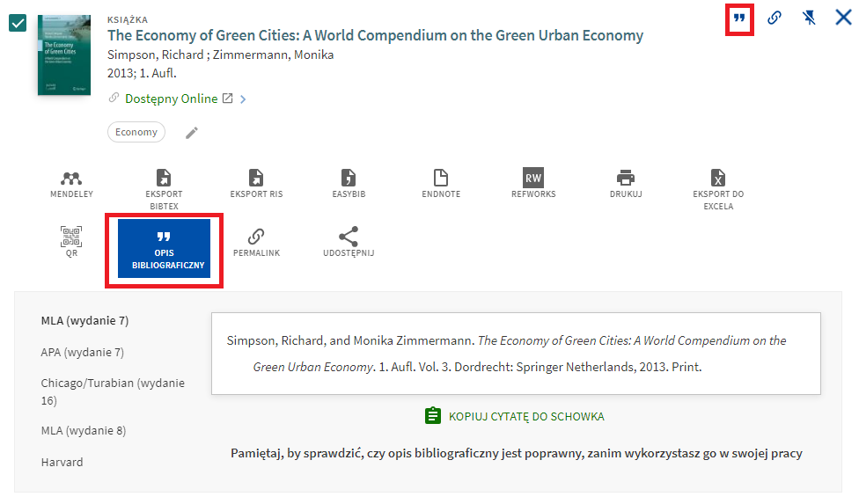Select APA (wydanie 7) citation style
The height and width of the screenshot is (504, 859).
83,352
